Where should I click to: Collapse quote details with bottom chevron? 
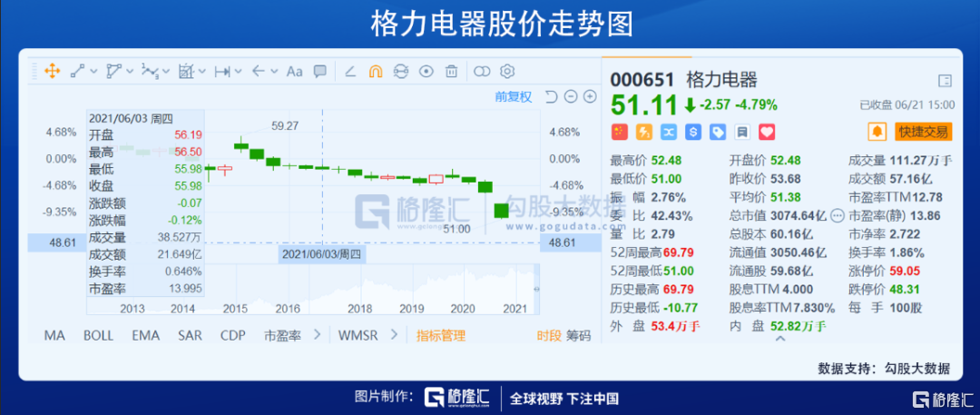coord(780,339)
